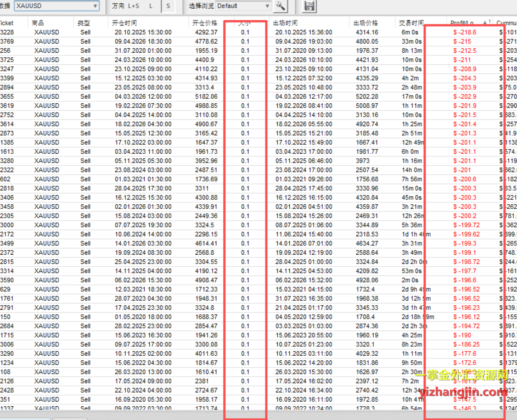
Task: Click the -218.6 loss value cell
Action: point(465,33)
